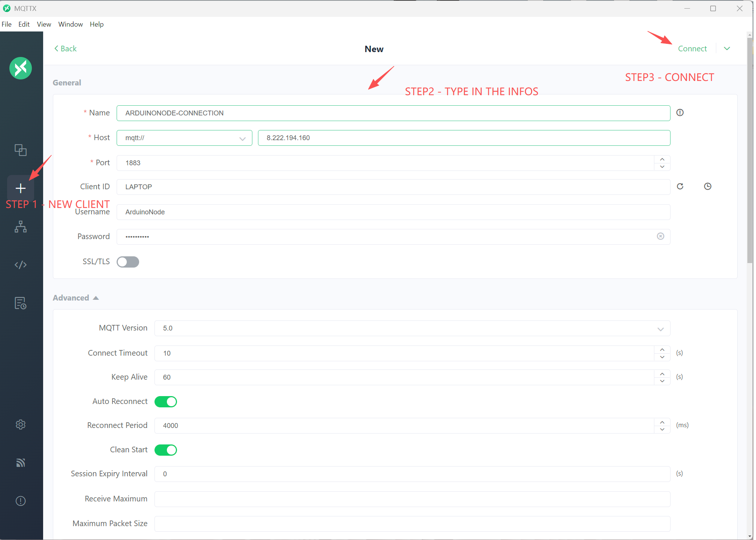Open the Viewer network tree icon
Image resolution: width=756 pixels, height=540 pixels.
pos(21,227)
